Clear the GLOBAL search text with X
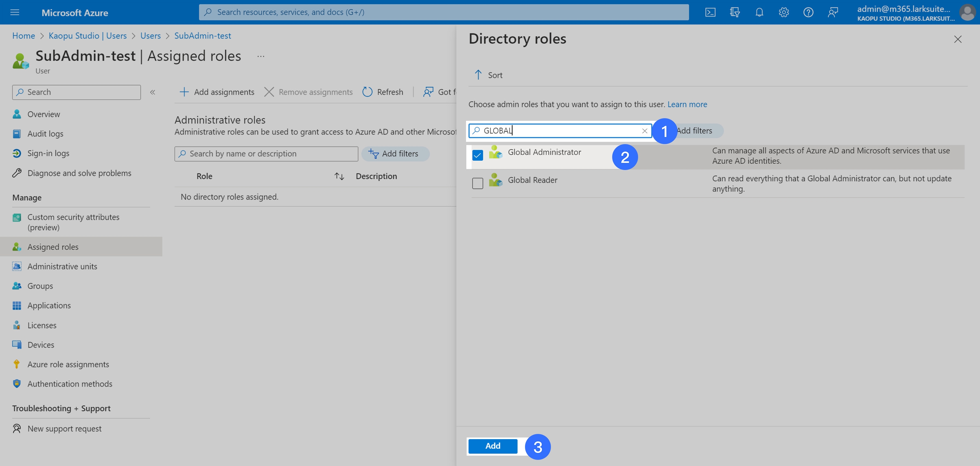980x466 pixels. click(645, 131)
